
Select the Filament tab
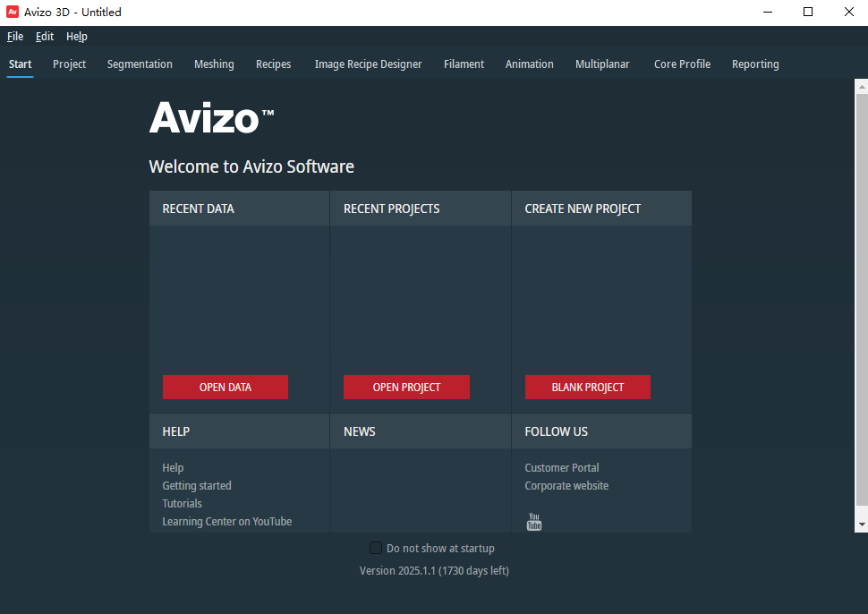pyautogui.click(x=464, y=64)
